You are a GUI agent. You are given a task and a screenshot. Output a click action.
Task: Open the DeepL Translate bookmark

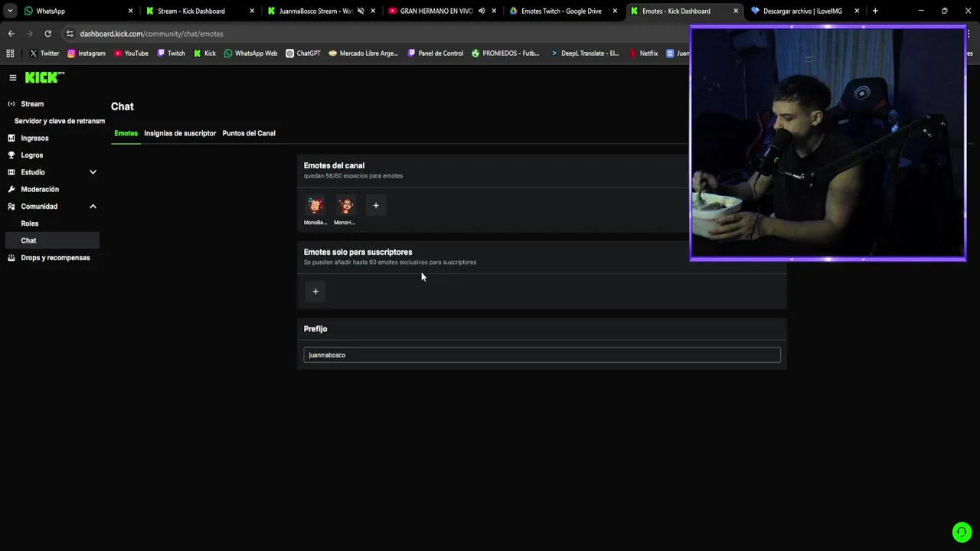[x=585, y=54]
